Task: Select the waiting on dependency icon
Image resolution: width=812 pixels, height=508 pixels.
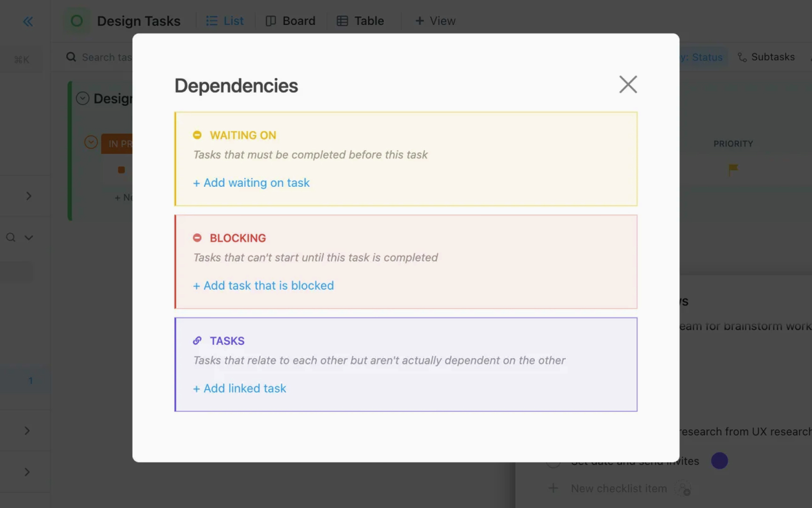Action: 197,135
